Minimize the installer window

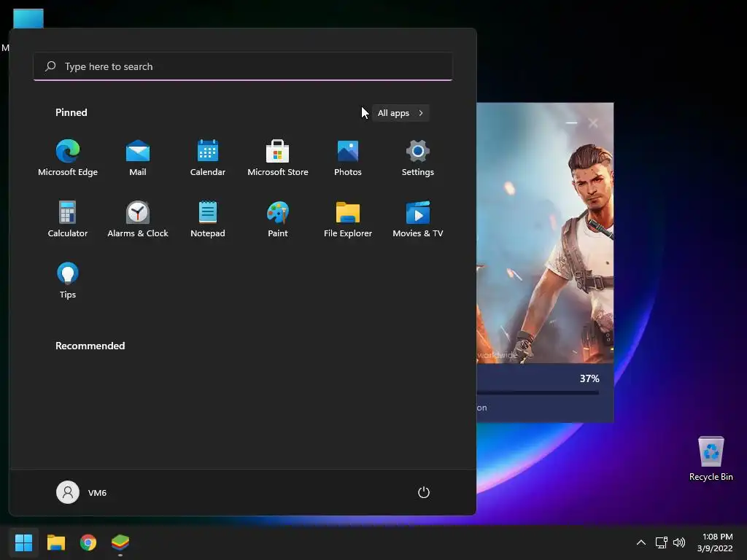[571, 122]
